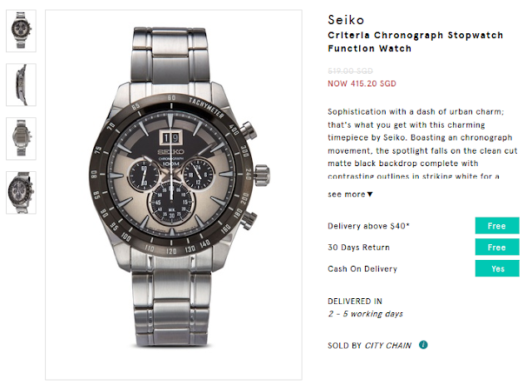Click the Yes badge for Cash On Delivery
The height and width of the screenshot is (392, 532).
496,269
